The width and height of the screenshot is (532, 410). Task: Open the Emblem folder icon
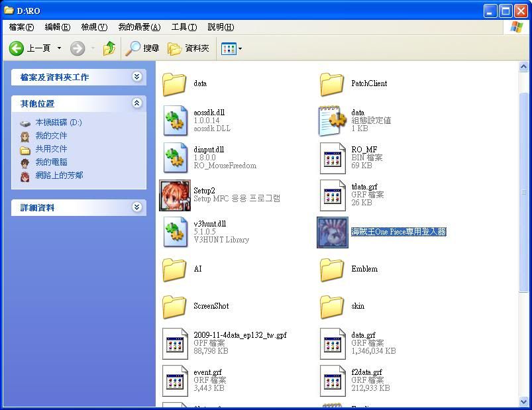tap(332, 270)
